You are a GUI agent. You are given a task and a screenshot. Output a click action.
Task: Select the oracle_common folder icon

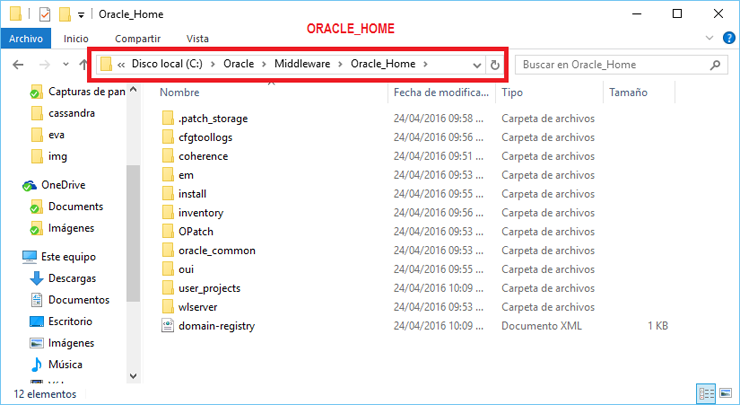click(168, 250)
